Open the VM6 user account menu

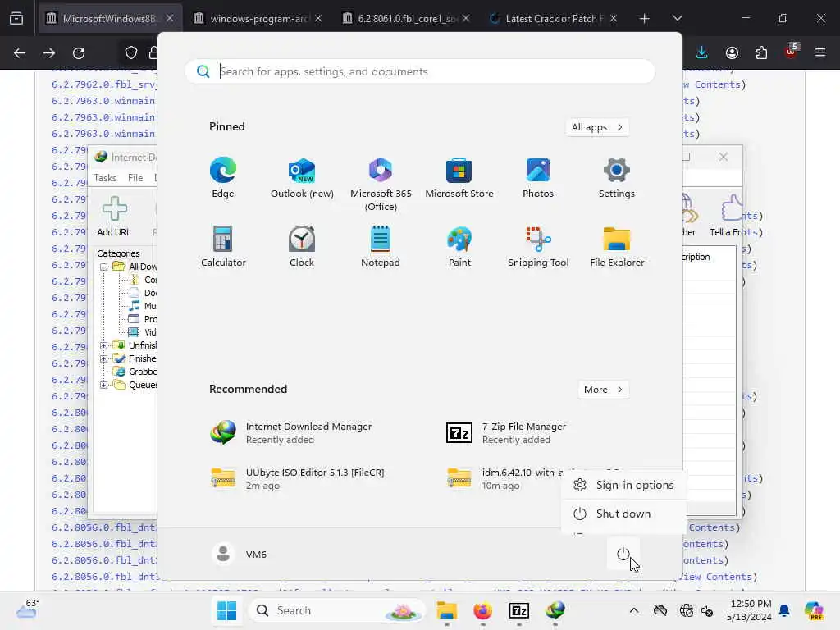tap(239, 554)
